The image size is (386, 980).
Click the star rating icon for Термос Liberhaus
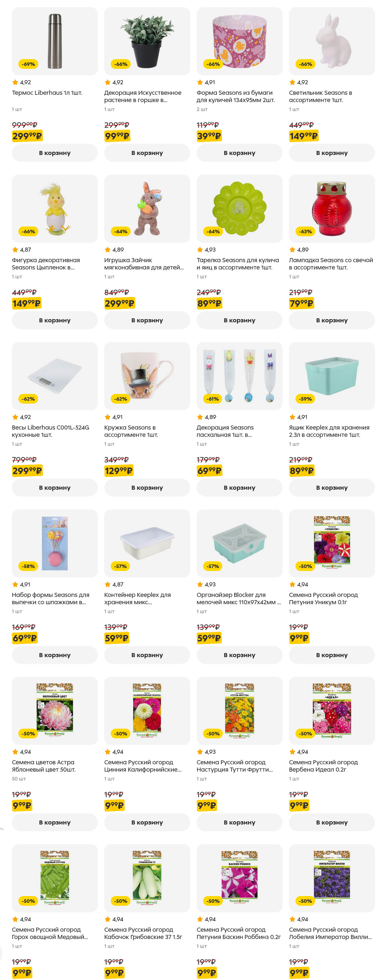[x=15, y=82]
